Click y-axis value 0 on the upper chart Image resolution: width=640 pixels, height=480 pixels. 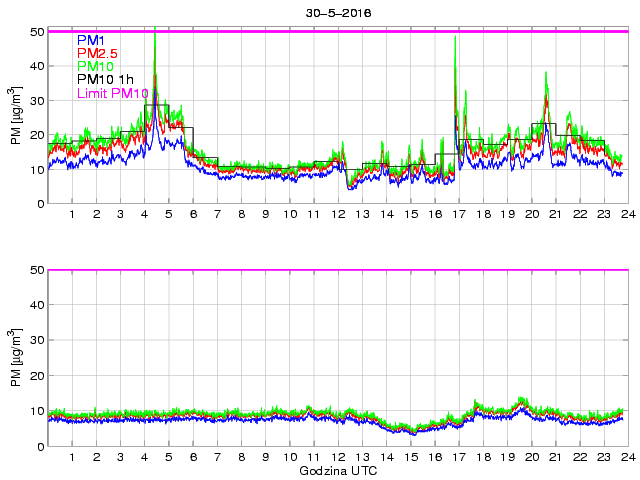pos(41,204)
